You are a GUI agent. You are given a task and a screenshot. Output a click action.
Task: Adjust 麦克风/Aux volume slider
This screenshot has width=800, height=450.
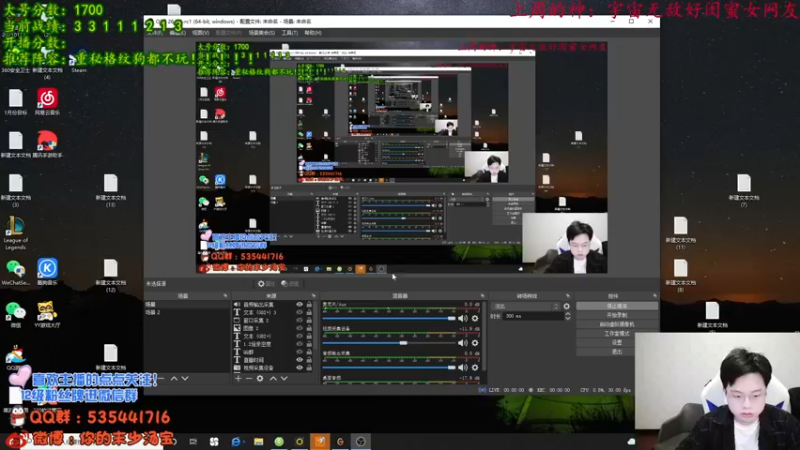click(389, 318)
